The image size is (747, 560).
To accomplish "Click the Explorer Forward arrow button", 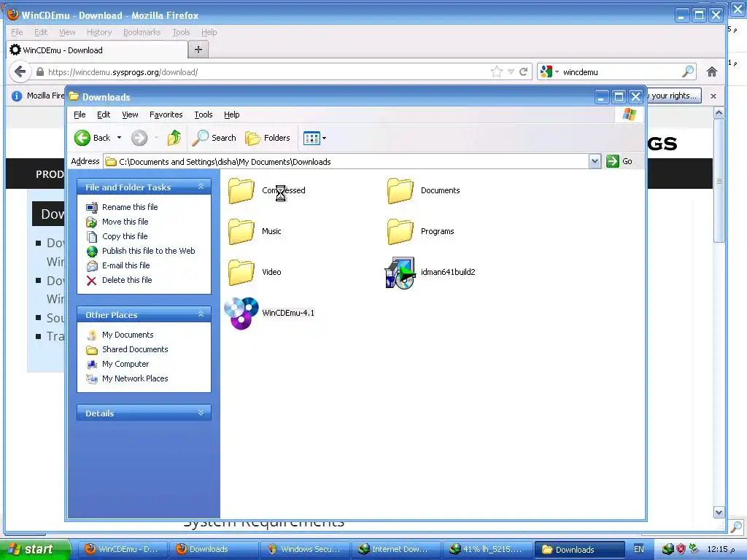I will (x=139, y=138).
